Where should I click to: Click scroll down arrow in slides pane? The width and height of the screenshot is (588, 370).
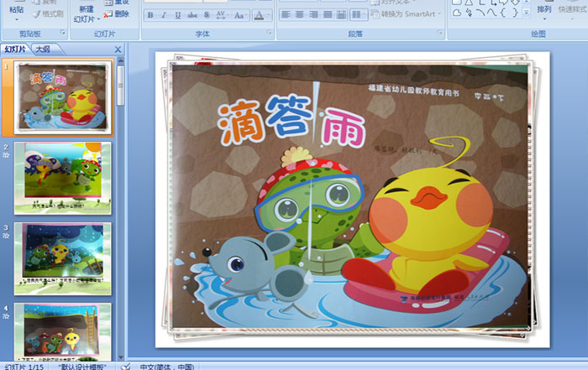point(121,357)
